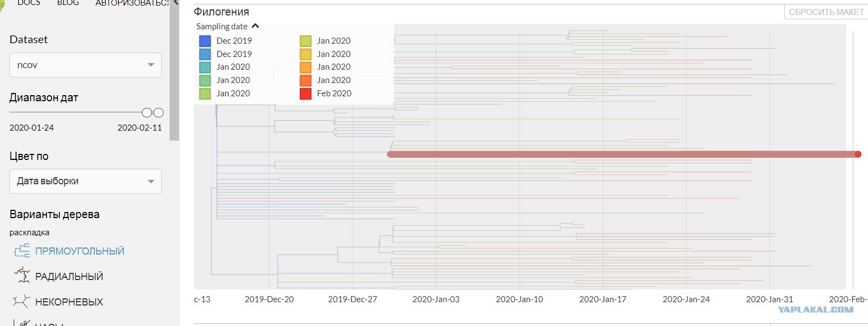
Task: Click the red Feb 2020 legend swatch
Action: (305, 94)
